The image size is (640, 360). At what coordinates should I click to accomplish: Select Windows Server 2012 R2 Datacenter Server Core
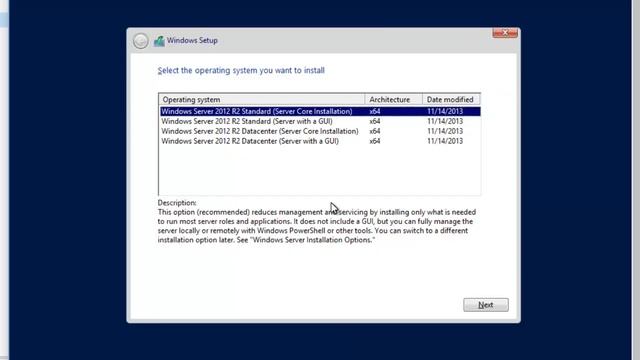coord(320,131)
